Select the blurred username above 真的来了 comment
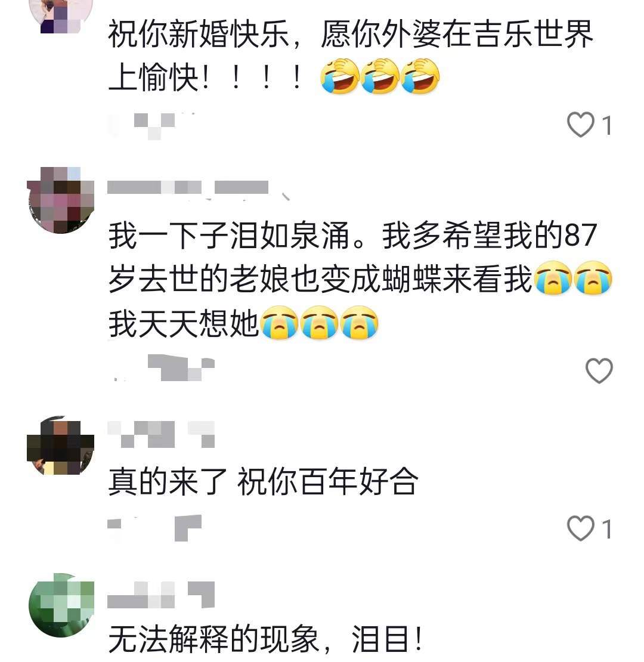This screenshot has height=662, width=644. (161, 434)
